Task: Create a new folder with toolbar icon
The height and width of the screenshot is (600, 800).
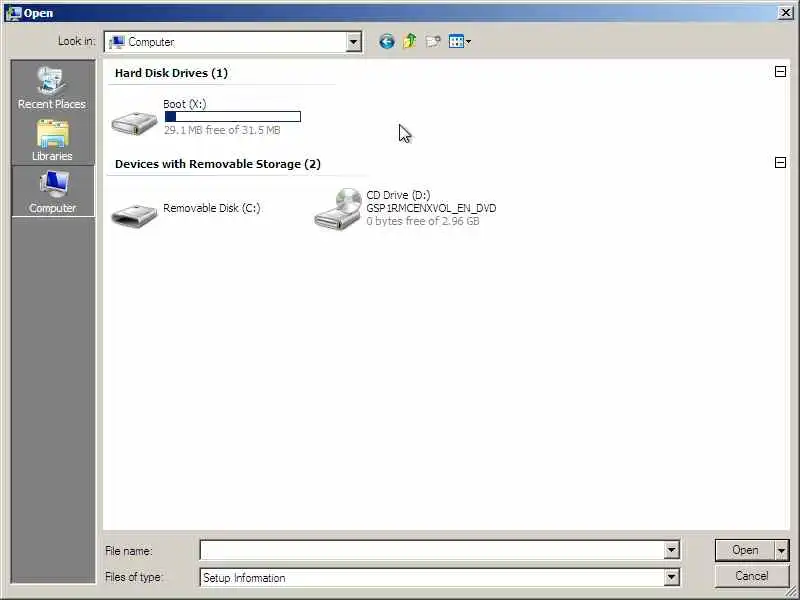Action: (x=433, y=41)
